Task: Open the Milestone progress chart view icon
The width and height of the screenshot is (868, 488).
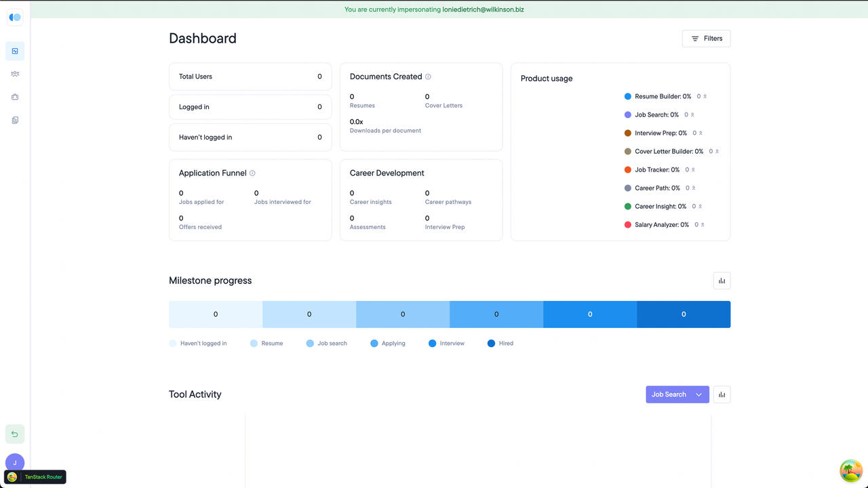Action: click(722, 280)
